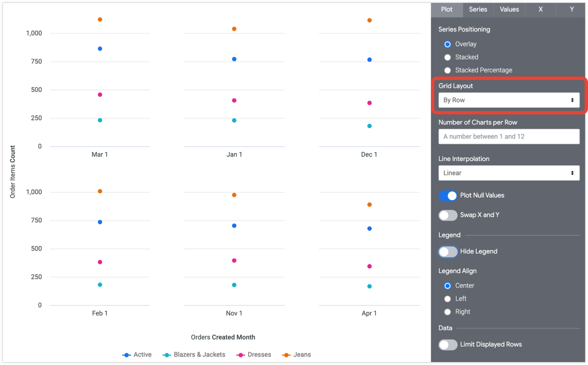Click the pink Dresses point for Dec 1
This screenshot has width=588, height=365.
point(370,103)
